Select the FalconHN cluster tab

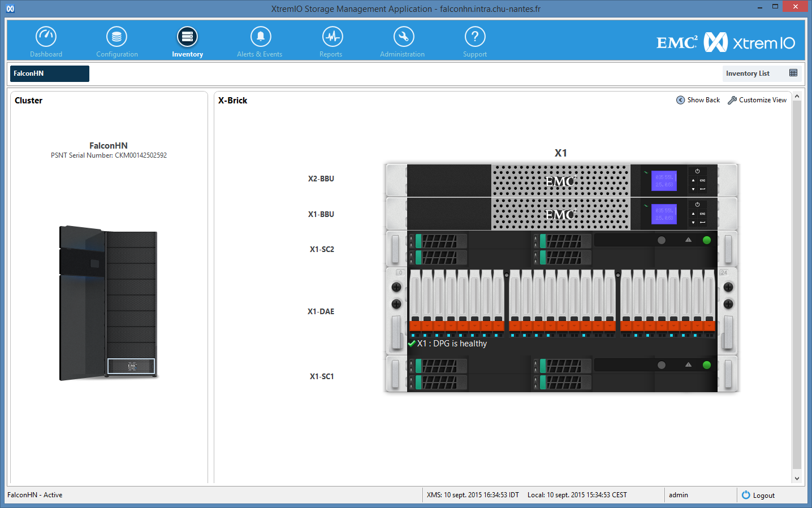[50, 73]
